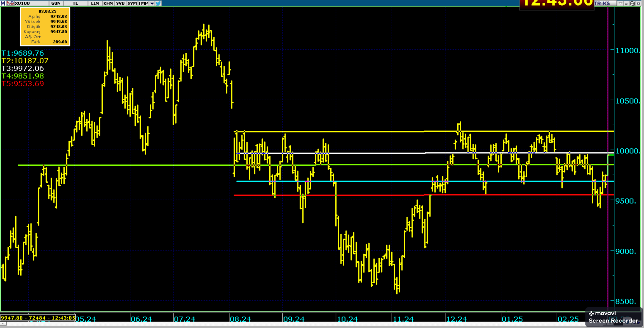
Task: Click the TL currency button
Action: [x=75, y=3]
